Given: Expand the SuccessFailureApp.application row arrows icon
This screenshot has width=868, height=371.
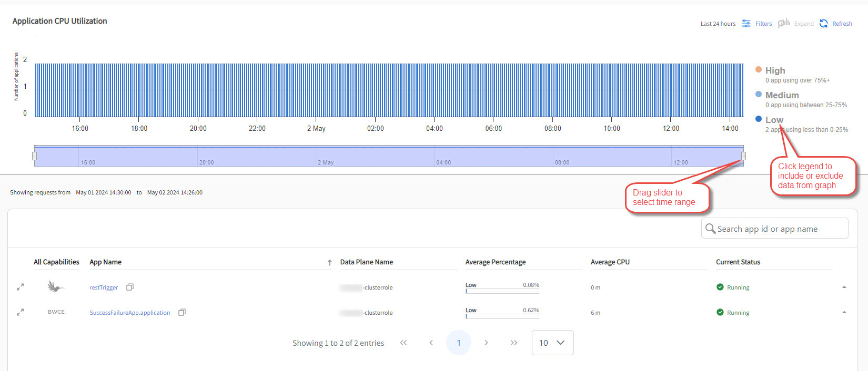Looking at the screenshot, I should (x=20, y=312).
